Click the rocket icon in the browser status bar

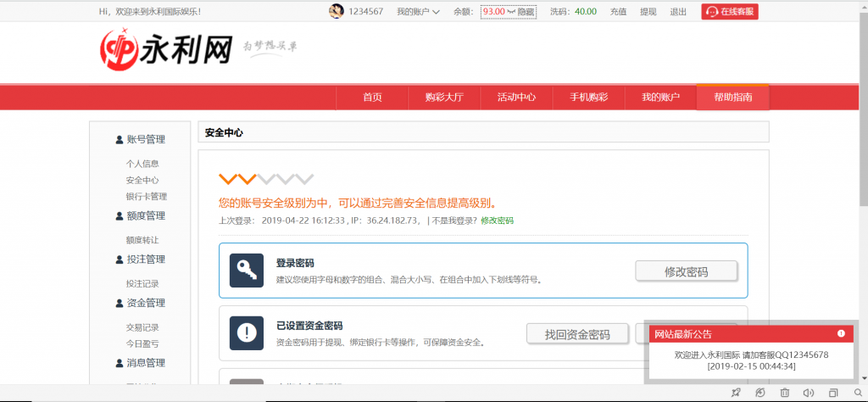(735, 393)
